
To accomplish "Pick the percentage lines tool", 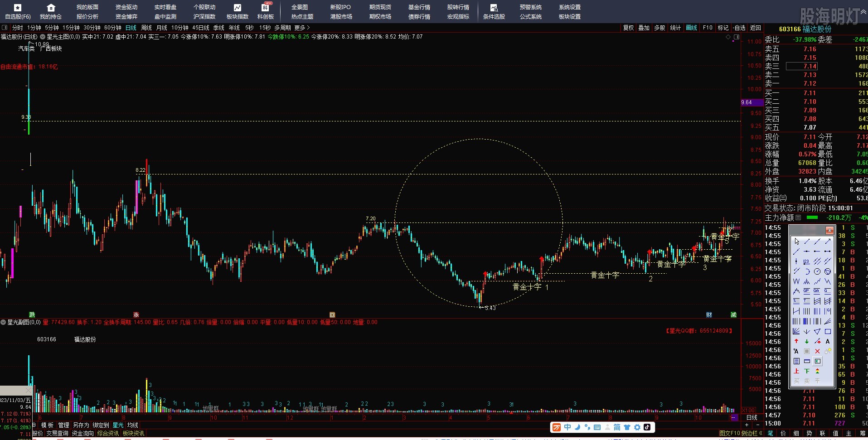I will (796, 300).
